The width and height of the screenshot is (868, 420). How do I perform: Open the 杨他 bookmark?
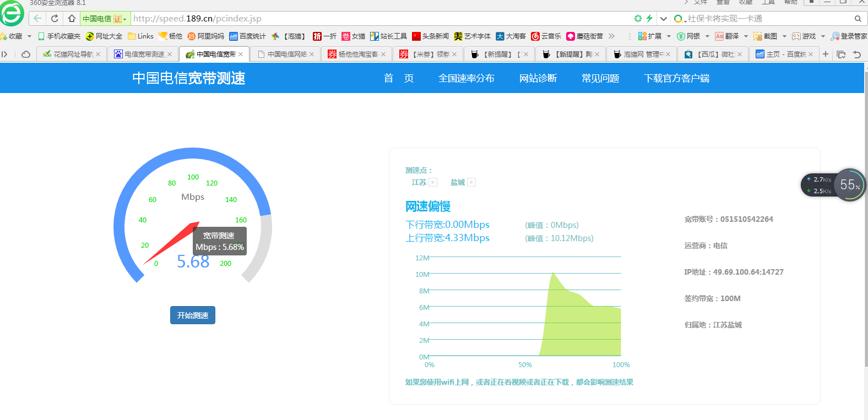point(170,36)
